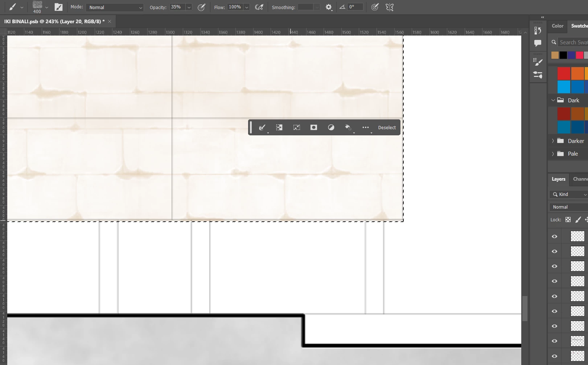
Task: Pick the black recent swatch
Action: [x=563, y=55]
